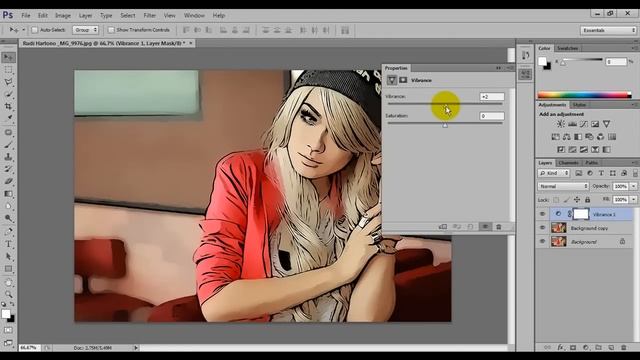
Task: Collapse the Properties panel
Action: (x=498, y=68)
